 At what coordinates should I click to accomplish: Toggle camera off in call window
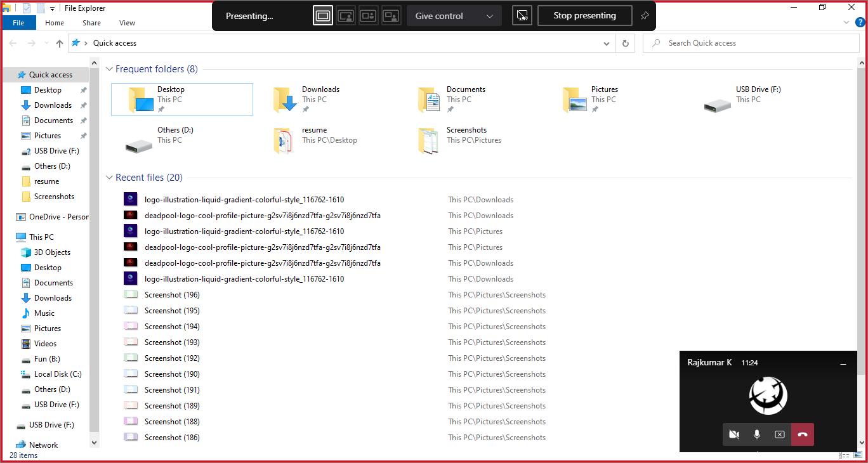pyautogui.click(x=734, y=434)
